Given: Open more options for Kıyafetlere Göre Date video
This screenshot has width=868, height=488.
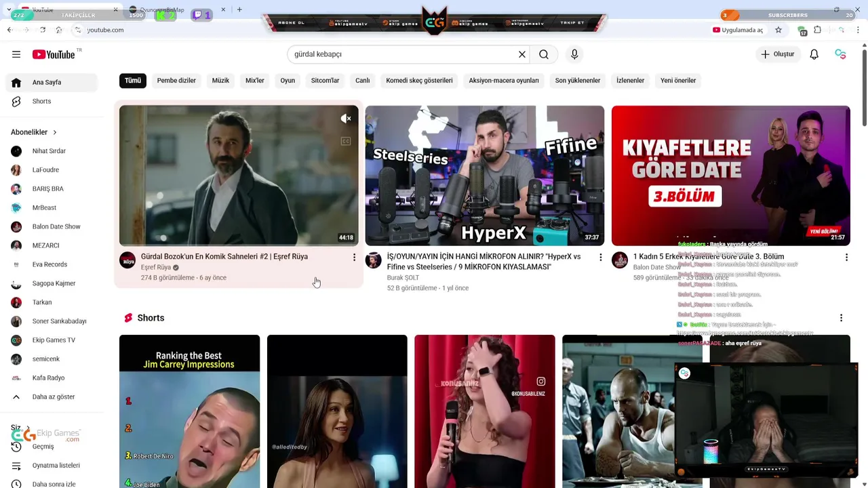Looking at the screenshot, I should click(x=846, y=258).
